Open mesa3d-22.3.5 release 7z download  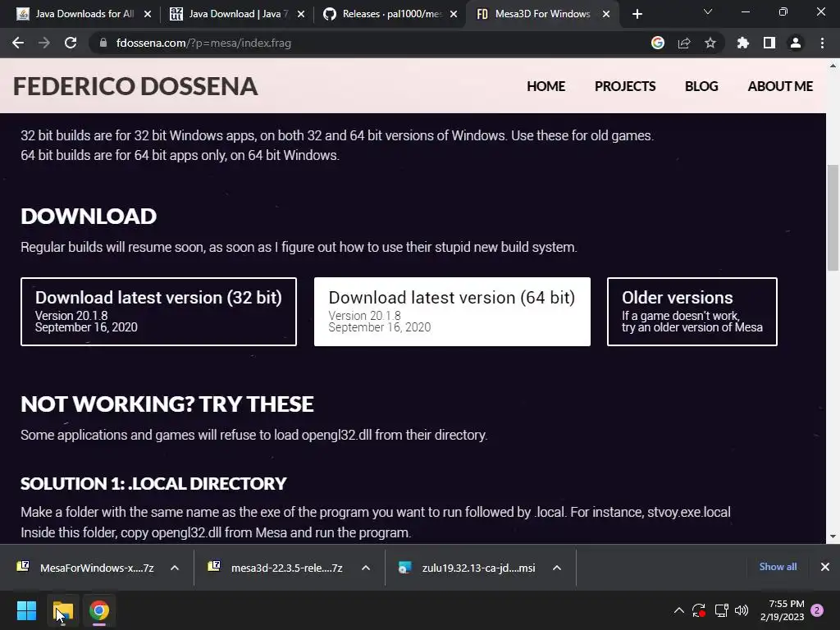click(277, 568)
